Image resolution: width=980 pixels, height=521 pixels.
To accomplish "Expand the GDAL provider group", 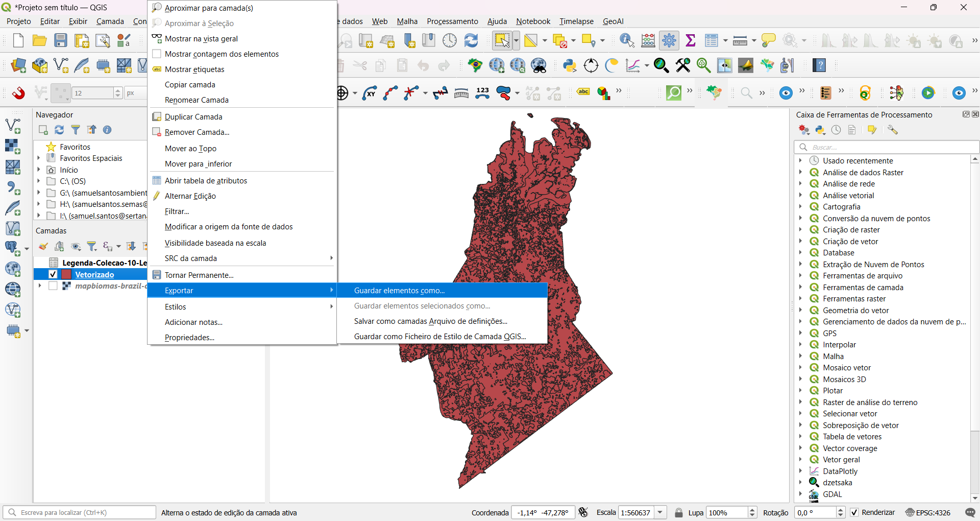I will pos(800,494).
